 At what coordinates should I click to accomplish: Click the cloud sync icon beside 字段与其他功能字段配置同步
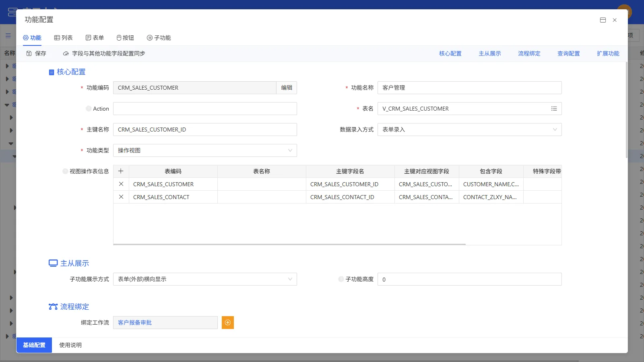(66, 53)
